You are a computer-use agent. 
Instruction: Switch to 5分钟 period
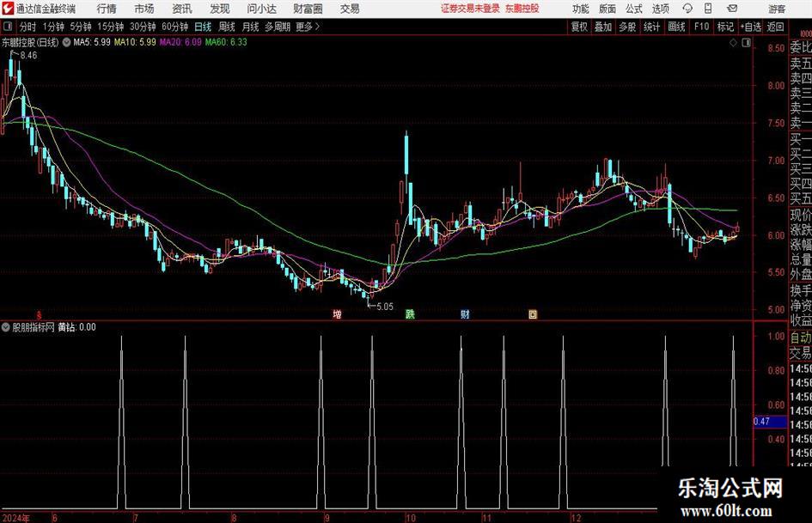80,27
